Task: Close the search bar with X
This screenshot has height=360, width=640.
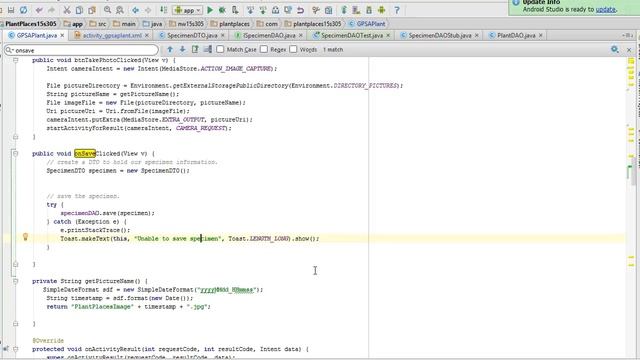Action: click(629, 50)
